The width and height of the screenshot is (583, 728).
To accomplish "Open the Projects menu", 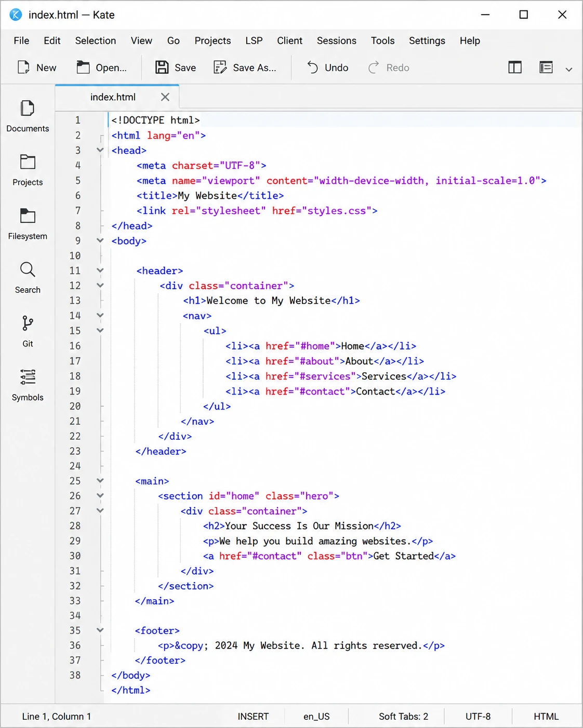I will point(213,41).
